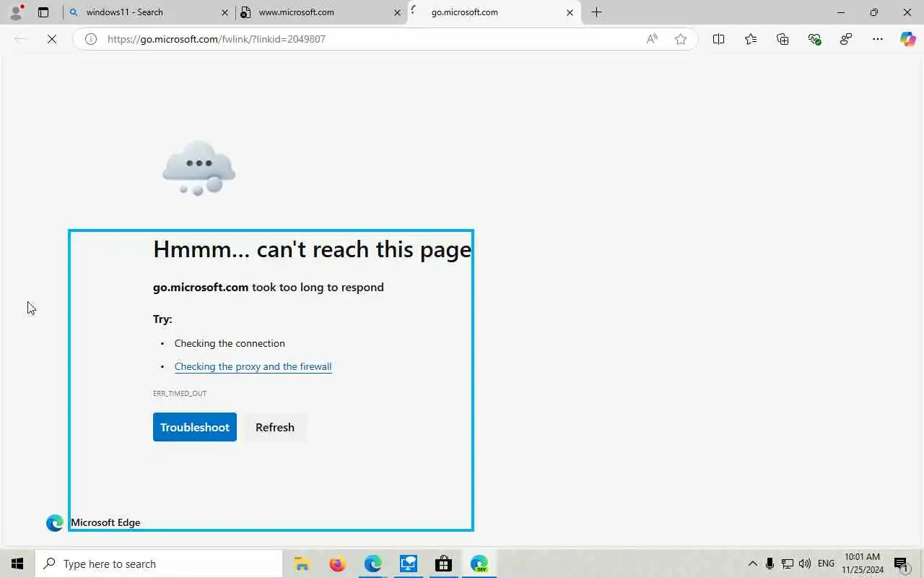Open Microsoft Edge from taskbar
Screen dimensions: 924x578
pyautogui.click(x=372, y=564)
